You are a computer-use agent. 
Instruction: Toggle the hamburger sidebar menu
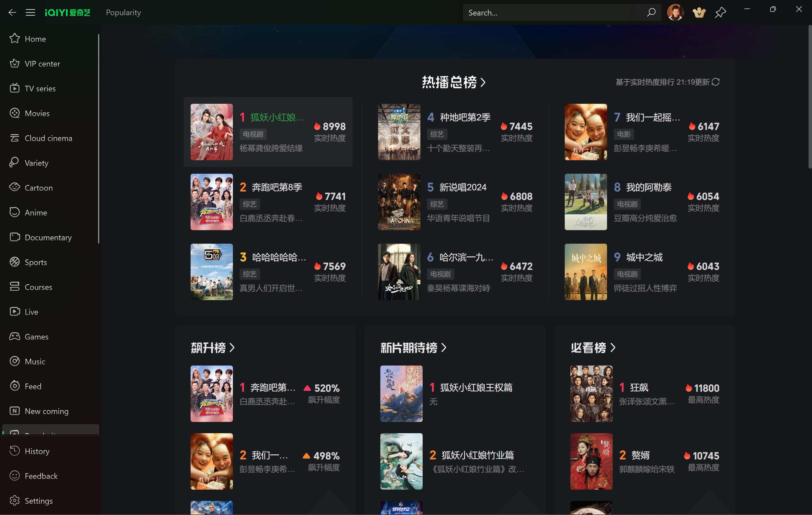[x=30, y=12]
